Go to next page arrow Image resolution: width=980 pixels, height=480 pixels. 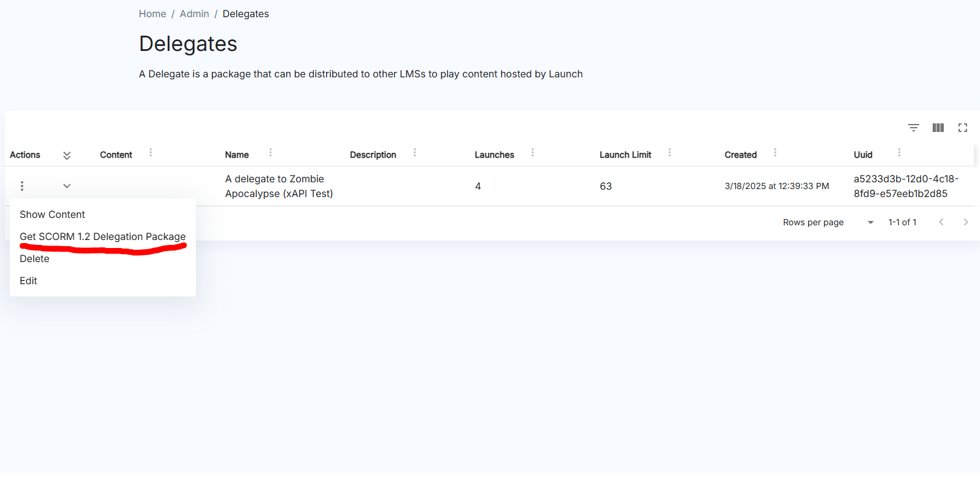[966, 222]
